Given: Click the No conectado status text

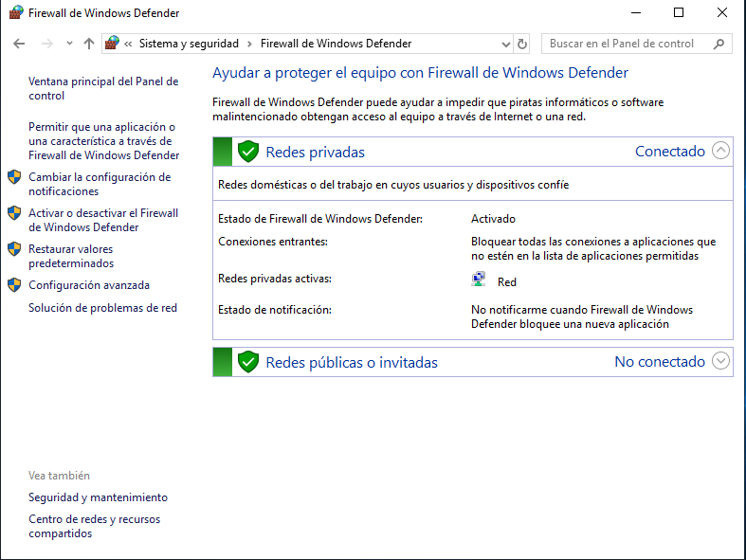Looking at the screenshot, I should (x=660, y=362).
